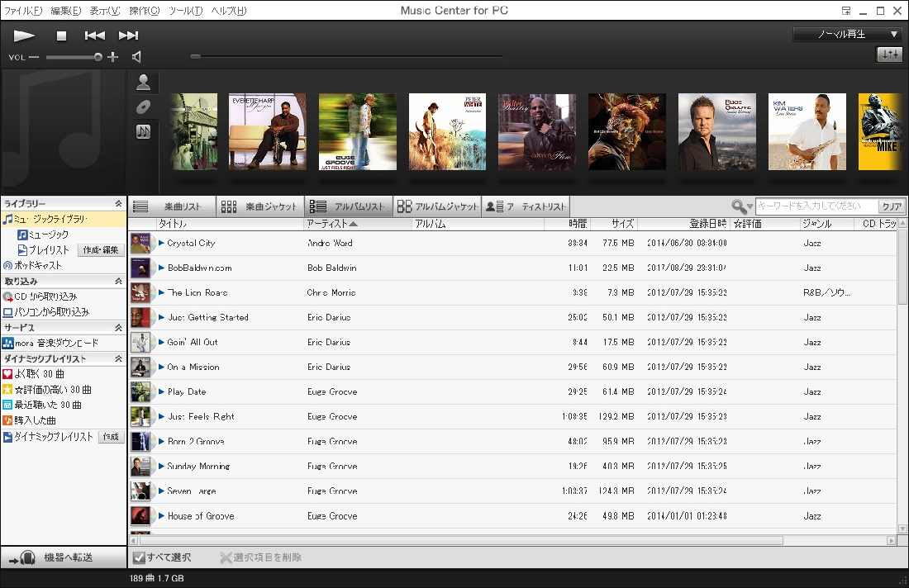
Task: Toggle the すべて選択 checkbox
Action: pos(139,557)
